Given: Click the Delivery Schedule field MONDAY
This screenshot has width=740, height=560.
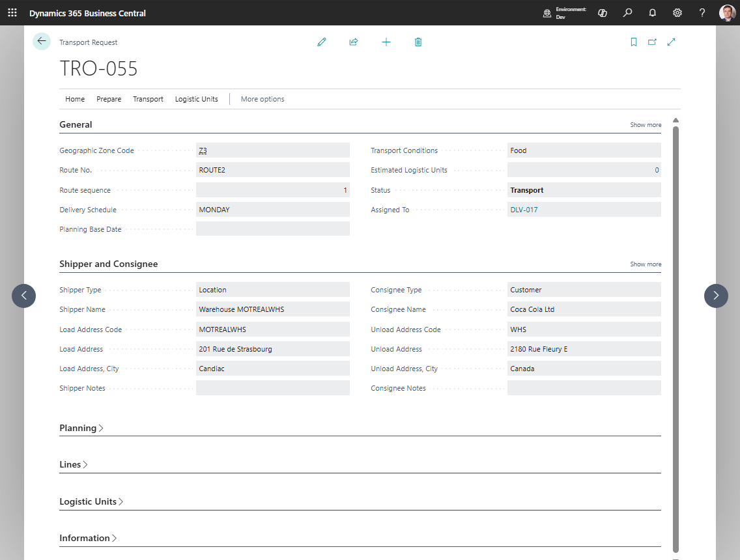Looking at the screenshot, I should (273, 210).
